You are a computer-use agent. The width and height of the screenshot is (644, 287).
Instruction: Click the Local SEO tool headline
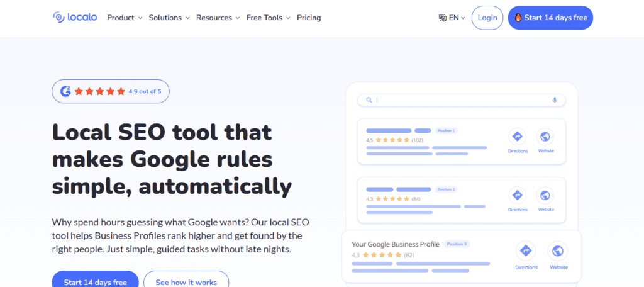click(172, 159)
